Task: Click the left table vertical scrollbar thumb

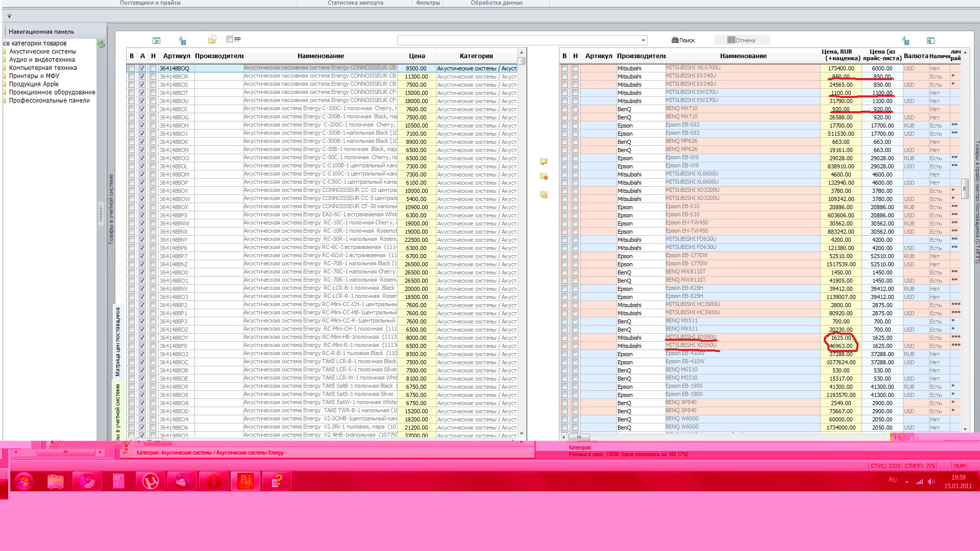Action: click(x=522, y=61)
